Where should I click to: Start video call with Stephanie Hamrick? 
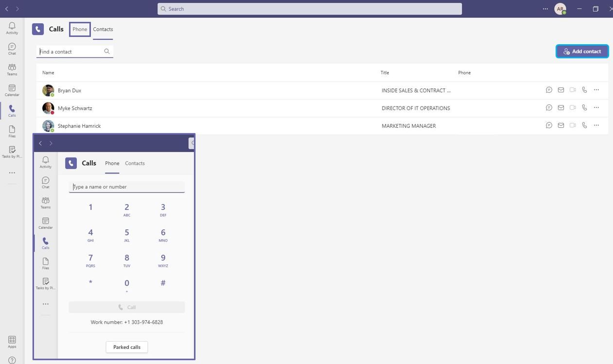[x=573, y=125]
